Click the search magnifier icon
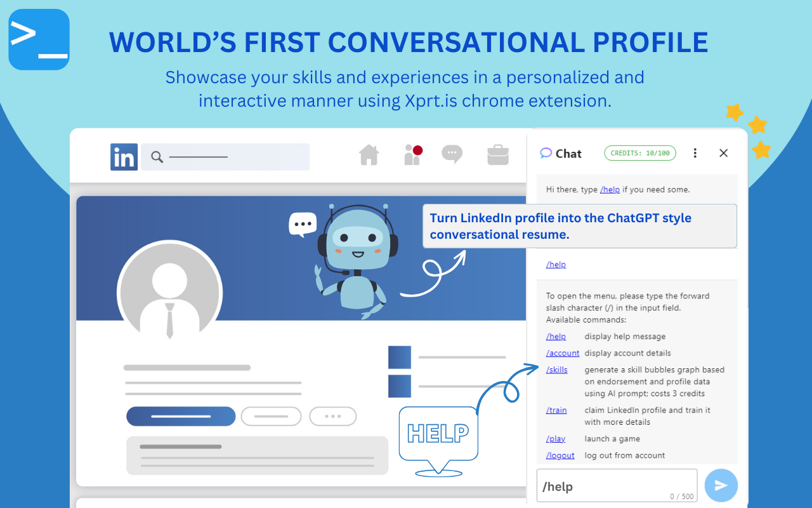 point(157,157)
